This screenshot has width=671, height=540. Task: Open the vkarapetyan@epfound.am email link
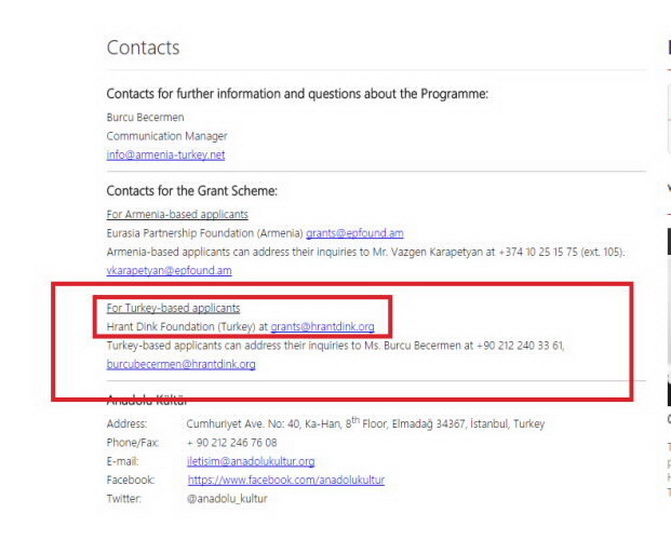coord(169,270)
